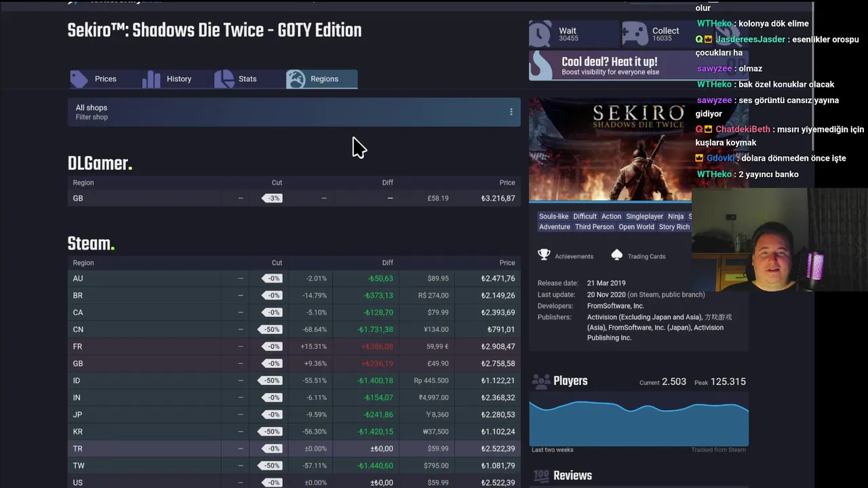Open the three-dot shop filter menu
Image resolution: width=868 pixels, height=488 pixels.
pyautogui.click(x=511, y=112)
